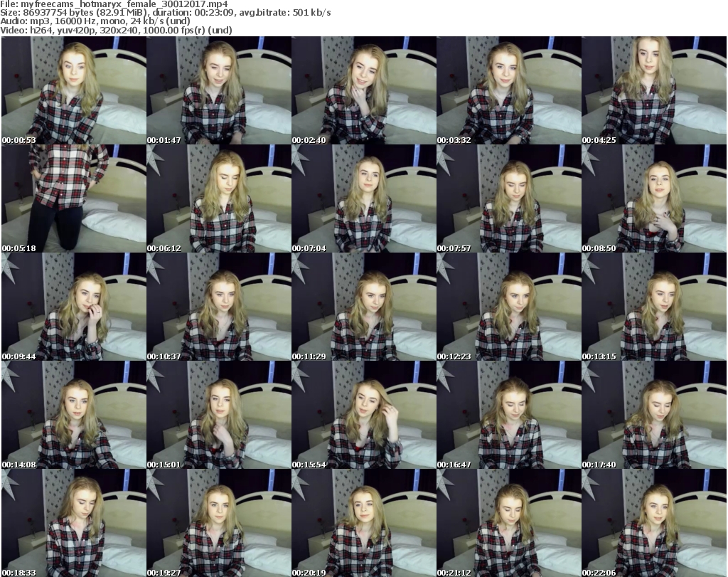The image size is (728, 577).
Task: Choose the thumbnail labeled 00:15:54
Action: coord(364,415)
